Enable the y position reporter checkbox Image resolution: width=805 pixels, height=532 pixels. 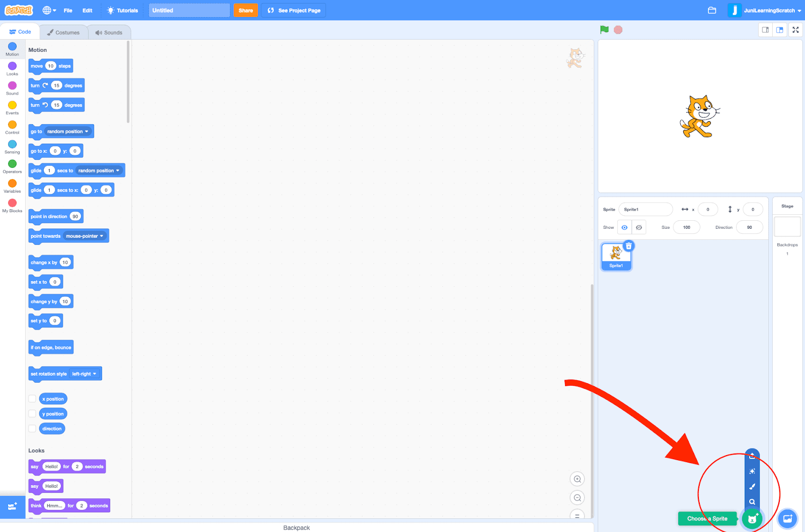pos(32,414)
